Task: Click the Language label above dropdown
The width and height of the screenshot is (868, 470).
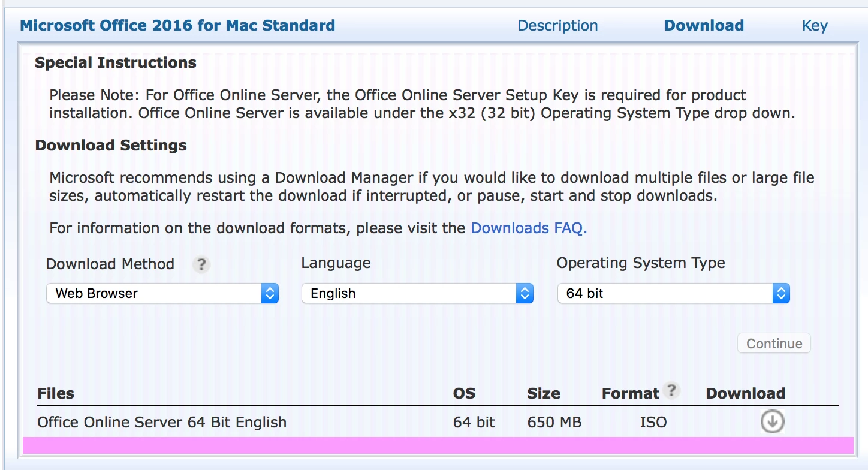Action: click(x=336, y=263)
